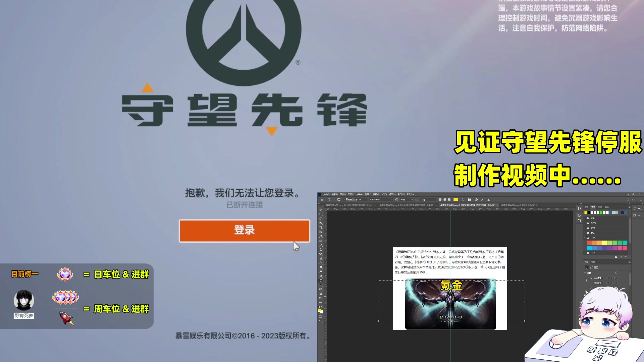Image resolution: width=644 pixels, height=362 pixels.
Task: Collapse the open swatch folder with colors
Action: click(585, 238)
